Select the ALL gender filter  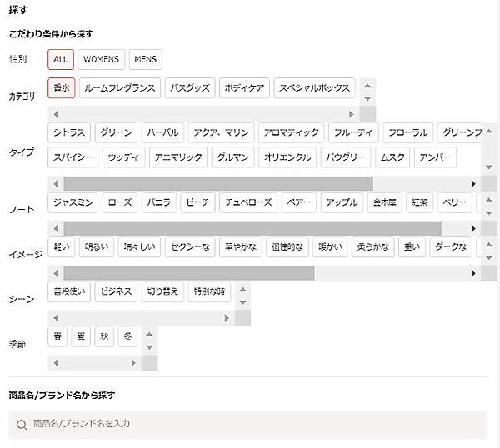[61, 59]
